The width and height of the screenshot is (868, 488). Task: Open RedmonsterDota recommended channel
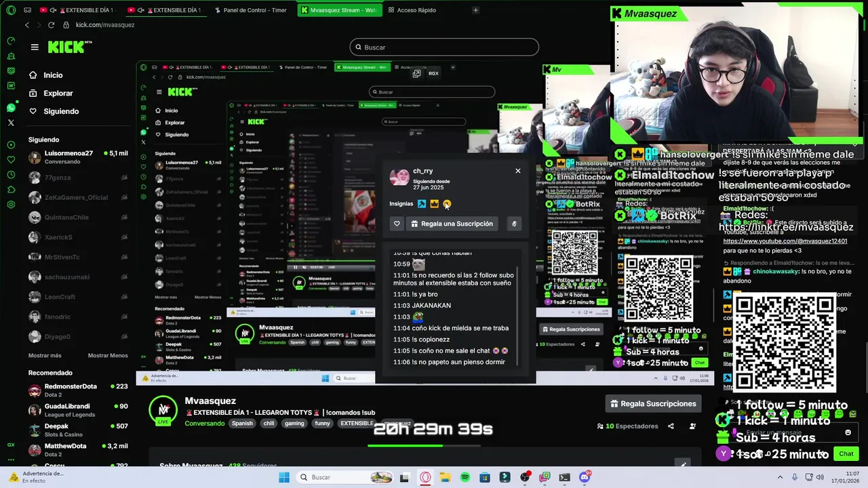[78, 390]
